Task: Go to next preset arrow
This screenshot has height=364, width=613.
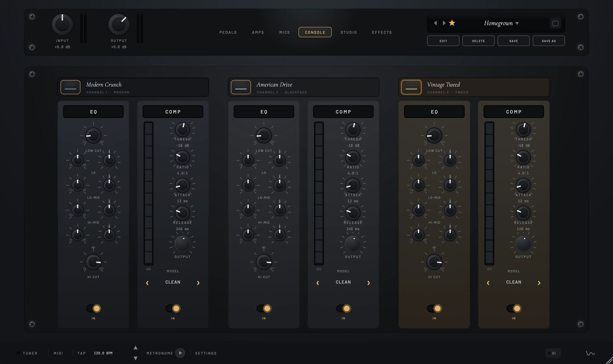Action: click(444, 23)
